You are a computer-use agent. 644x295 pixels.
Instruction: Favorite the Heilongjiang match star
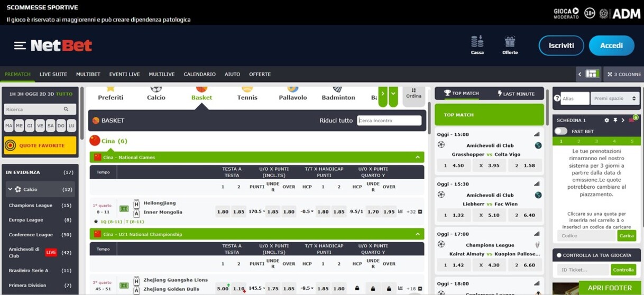point(96,222)
